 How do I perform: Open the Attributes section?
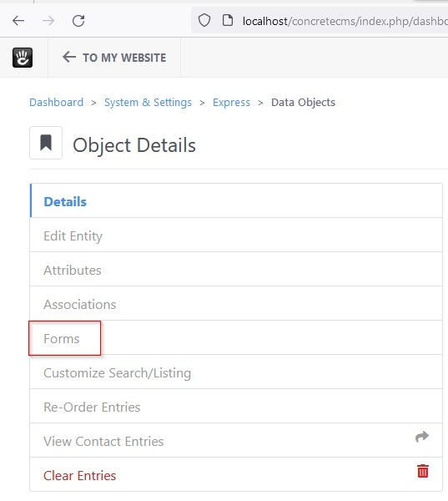pyautogui.click(x=236, y=270)
